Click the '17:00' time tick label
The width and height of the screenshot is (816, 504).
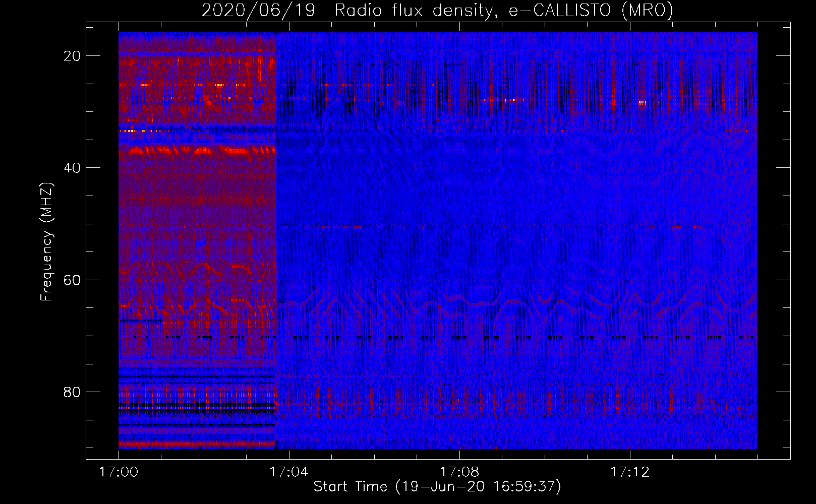119,472
